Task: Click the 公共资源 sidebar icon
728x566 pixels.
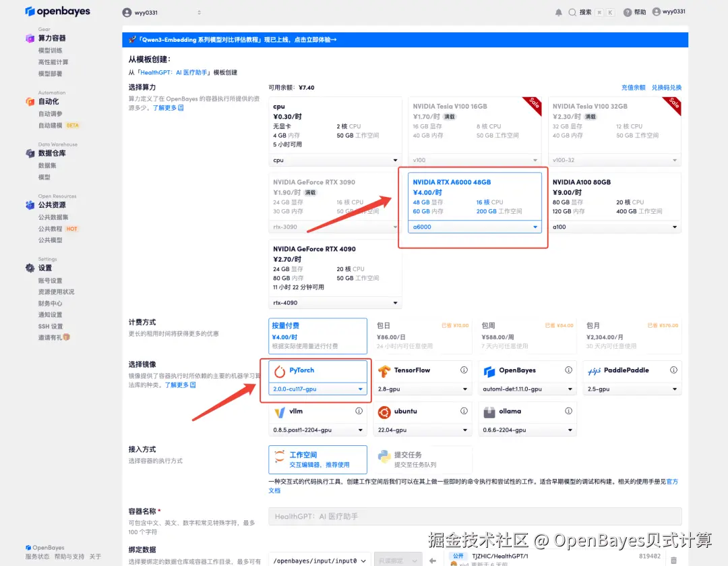Action: point(30,205)
